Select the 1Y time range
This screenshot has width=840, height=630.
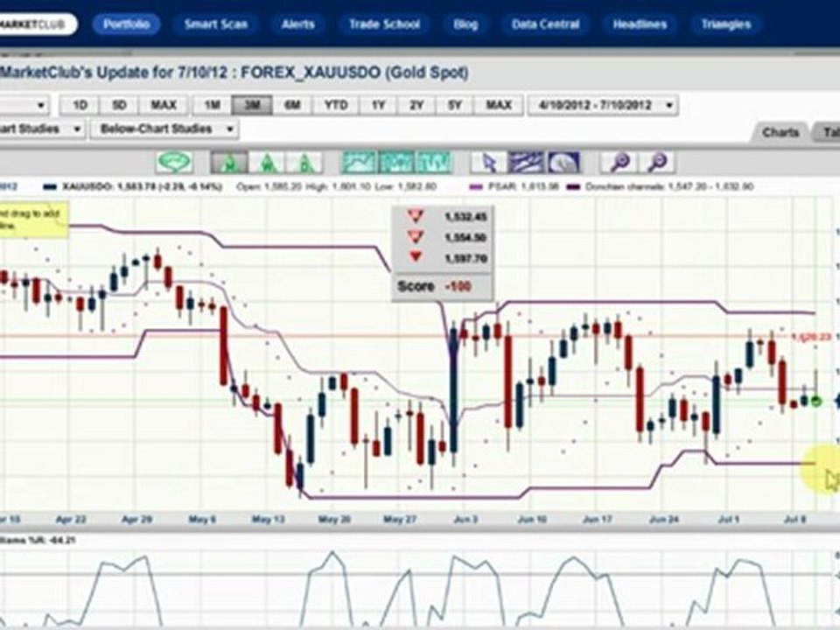click(378, 105)
